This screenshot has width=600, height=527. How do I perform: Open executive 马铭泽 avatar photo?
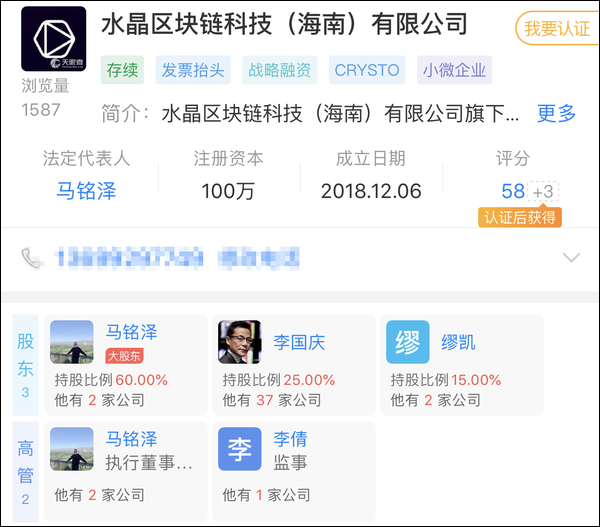(x=72, y=449)
